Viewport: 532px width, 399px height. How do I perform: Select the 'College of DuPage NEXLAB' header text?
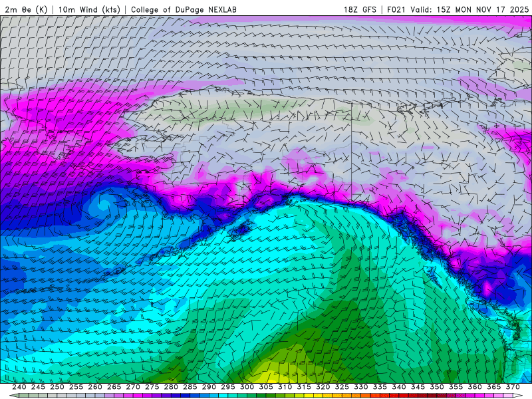[184, 9]
